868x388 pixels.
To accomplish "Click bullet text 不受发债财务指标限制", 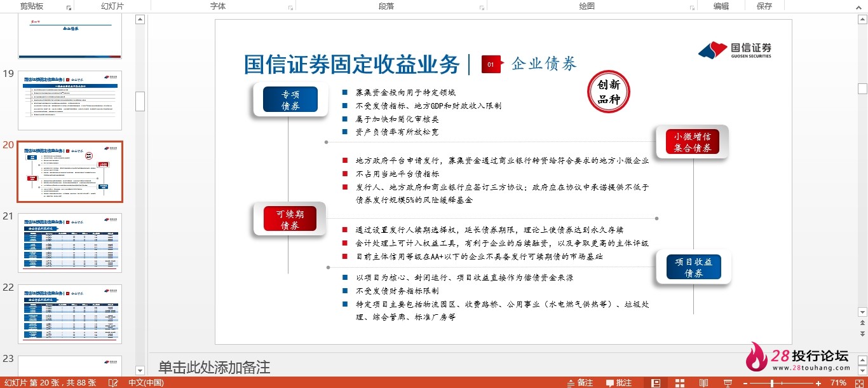I will click(397, 291).
